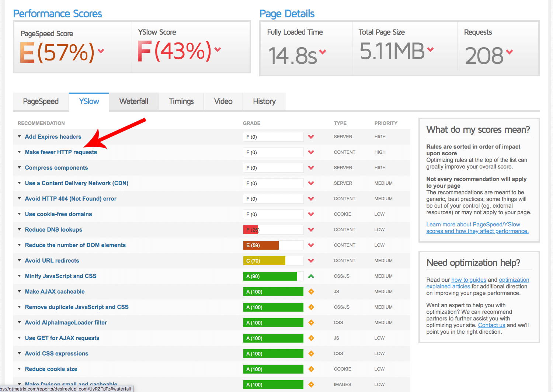The width and height of the screenshot is (553, 392).
Task: Click red down arrow next to PageSpeed Score
Action: (101, 51)
